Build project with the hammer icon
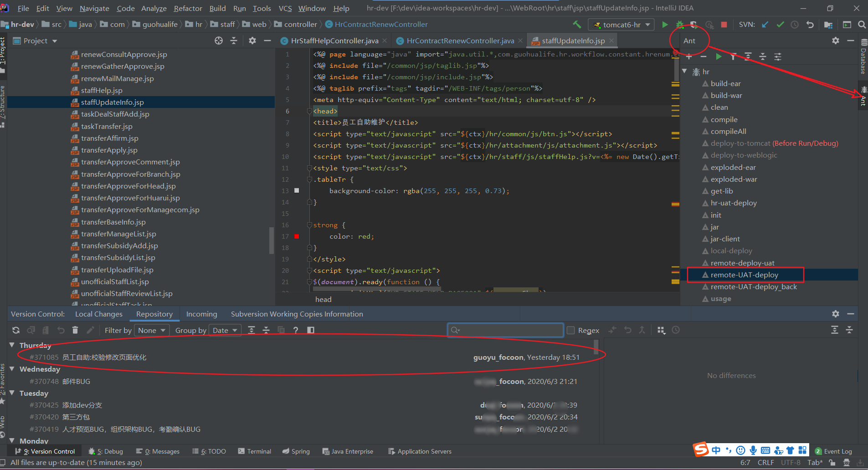Screen dimensions: 868x470 coord(577,25)
